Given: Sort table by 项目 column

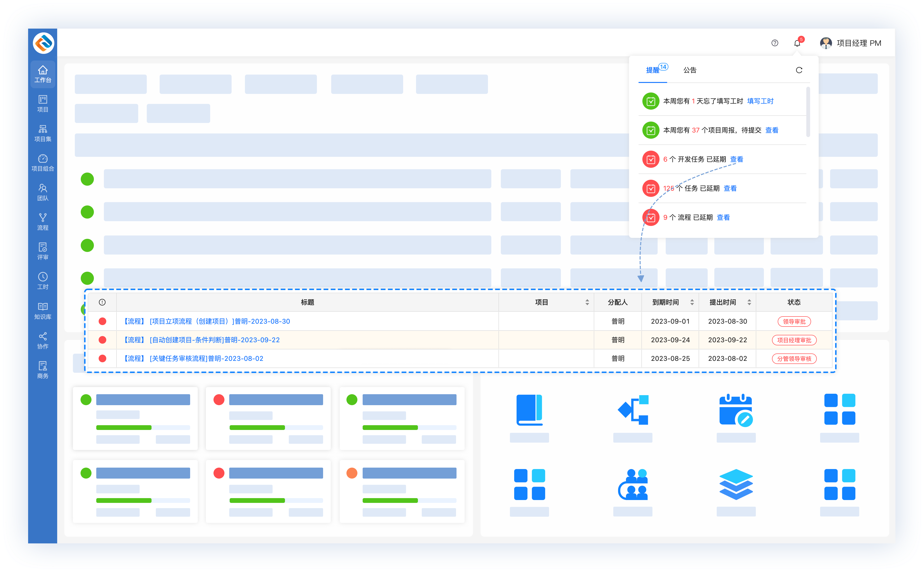Looking at the screenshot, I should [x=587, y=302].
